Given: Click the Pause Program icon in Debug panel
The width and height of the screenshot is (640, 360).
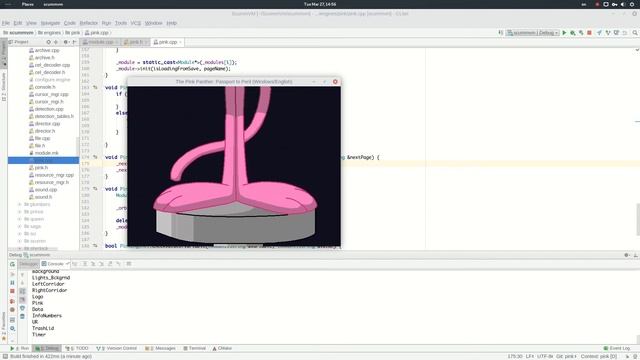Looking at the screenshot, I should pos(12,282).
